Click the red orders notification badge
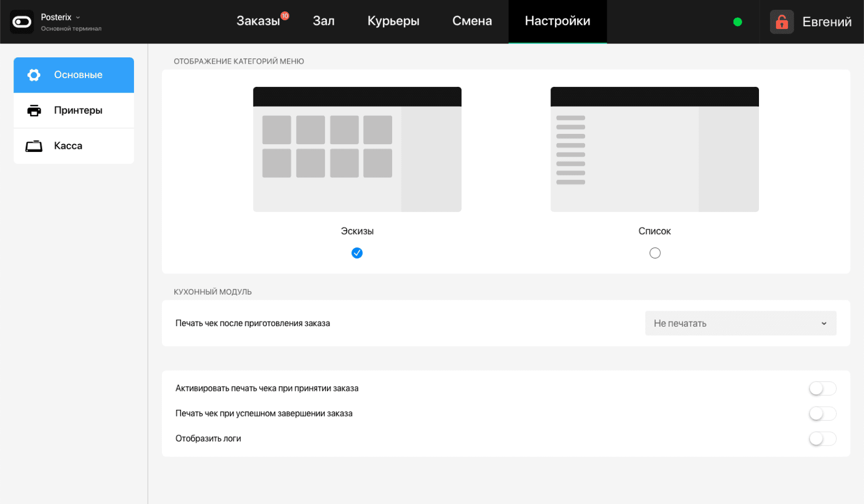Screen dimensions: 864x504 [285, 16]
